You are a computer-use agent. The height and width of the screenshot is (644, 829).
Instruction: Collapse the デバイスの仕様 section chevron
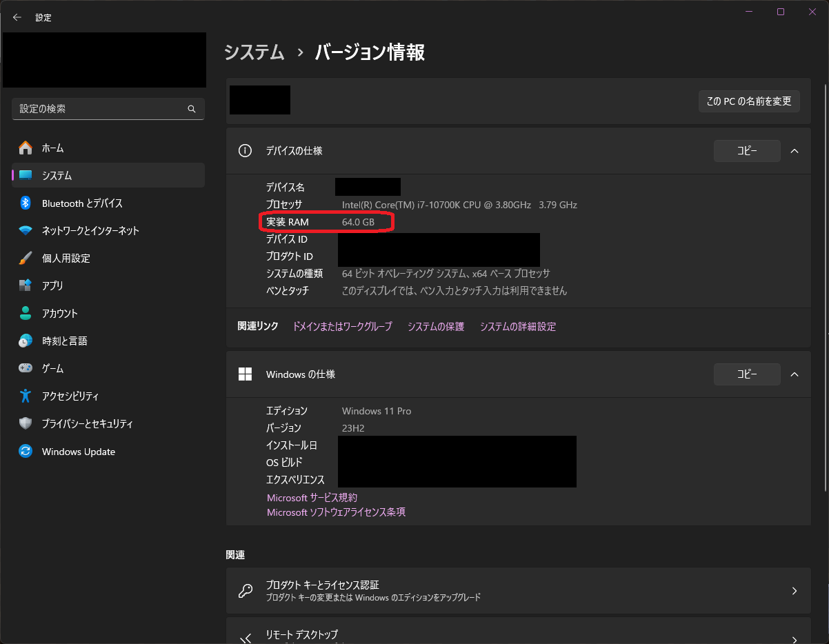(795, 151)
